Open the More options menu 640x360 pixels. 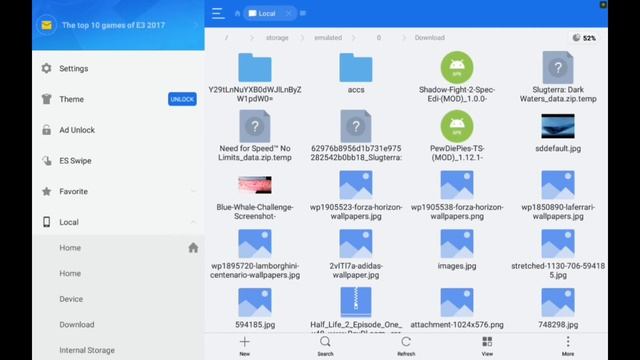click(568, 346)
